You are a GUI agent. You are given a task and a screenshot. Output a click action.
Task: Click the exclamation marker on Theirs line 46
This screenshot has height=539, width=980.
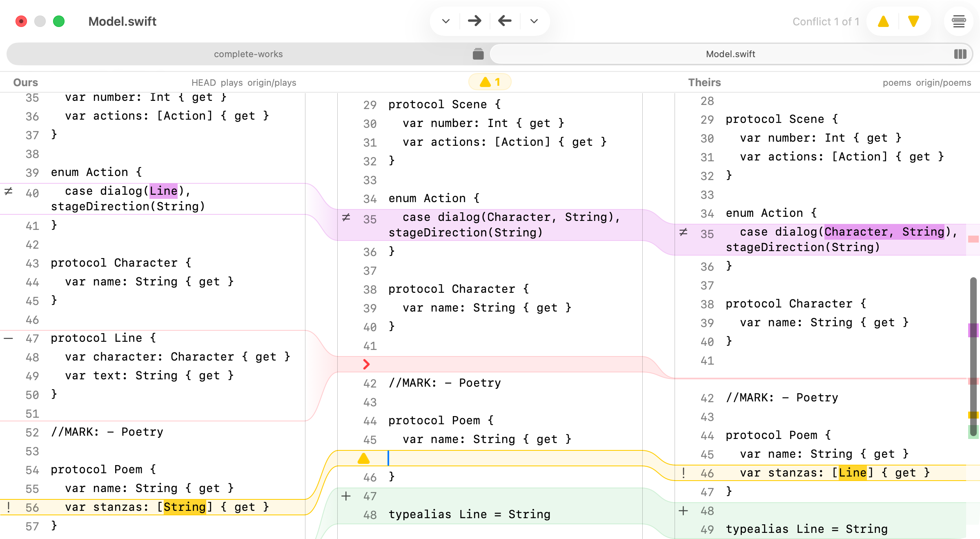pos(684,473)
